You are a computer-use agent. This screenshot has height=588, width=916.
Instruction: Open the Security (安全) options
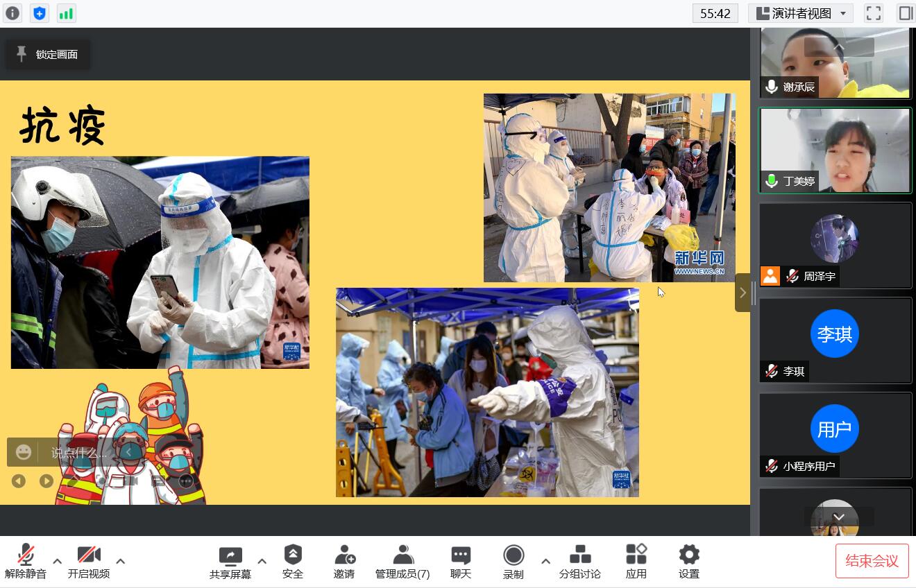click(293, 561)
